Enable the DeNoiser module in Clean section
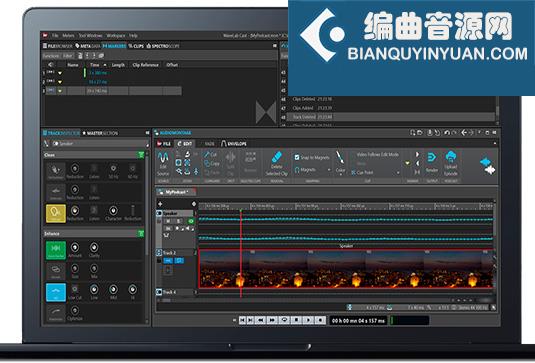Image resolution: width=535 pixels, height=363 pixels. tap(56, 192)
